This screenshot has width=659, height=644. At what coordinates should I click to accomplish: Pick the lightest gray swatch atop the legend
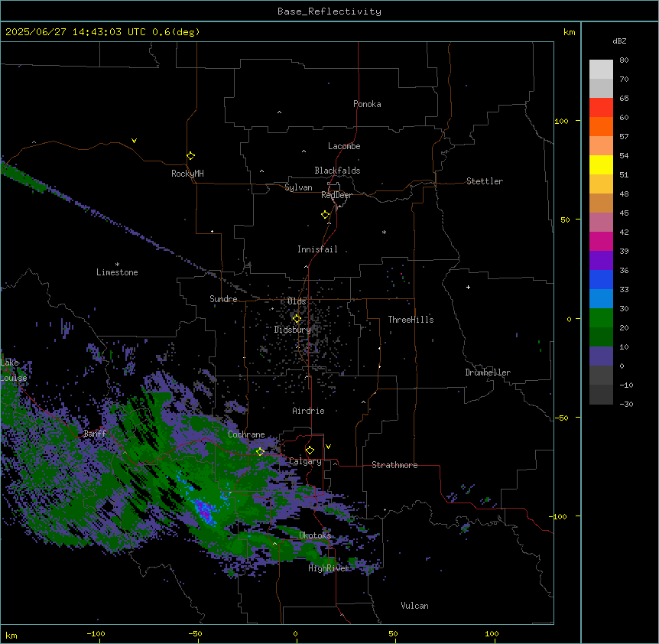point(601,70)
